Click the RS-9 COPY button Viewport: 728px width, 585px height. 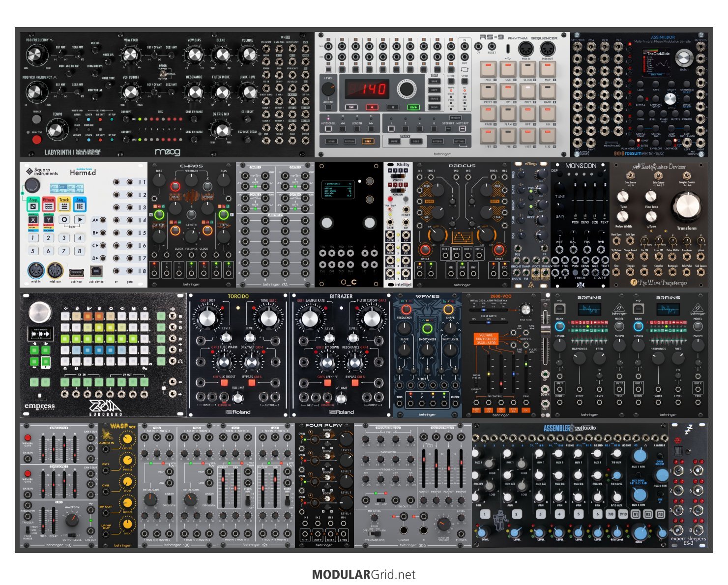pos(435,90)
